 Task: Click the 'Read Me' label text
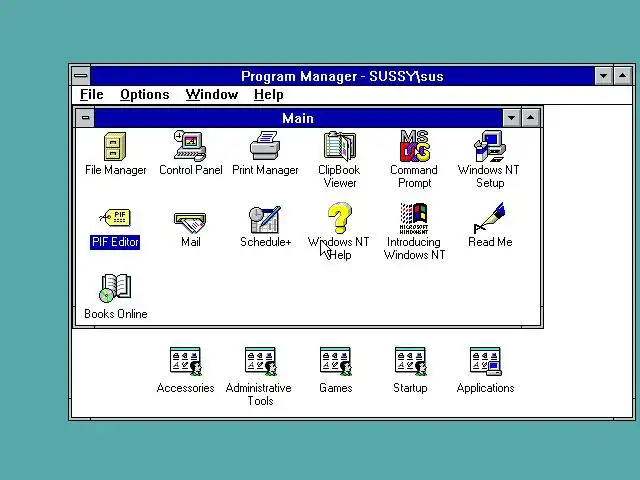[x=490, y=242]
